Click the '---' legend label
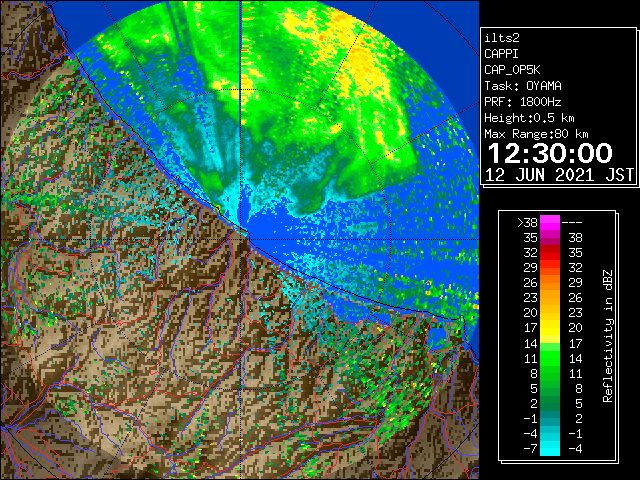 coord(572,223)
